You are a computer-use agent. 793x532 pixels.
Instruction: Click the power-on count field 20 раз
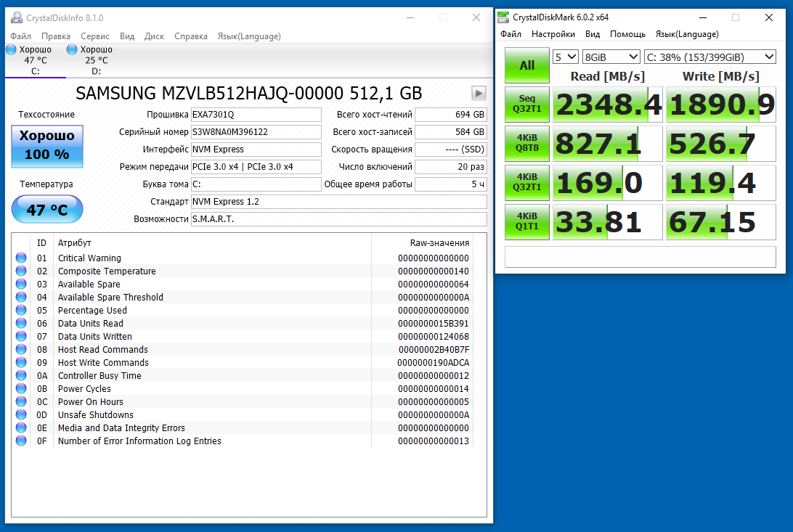(x=451, y=167)
